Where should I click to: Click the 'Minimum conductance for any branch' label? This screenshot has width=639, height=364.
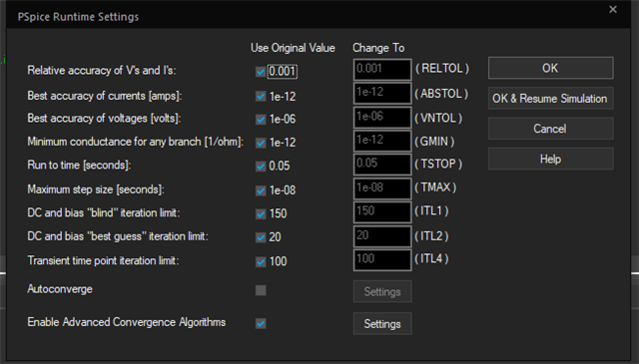[136, 142]
